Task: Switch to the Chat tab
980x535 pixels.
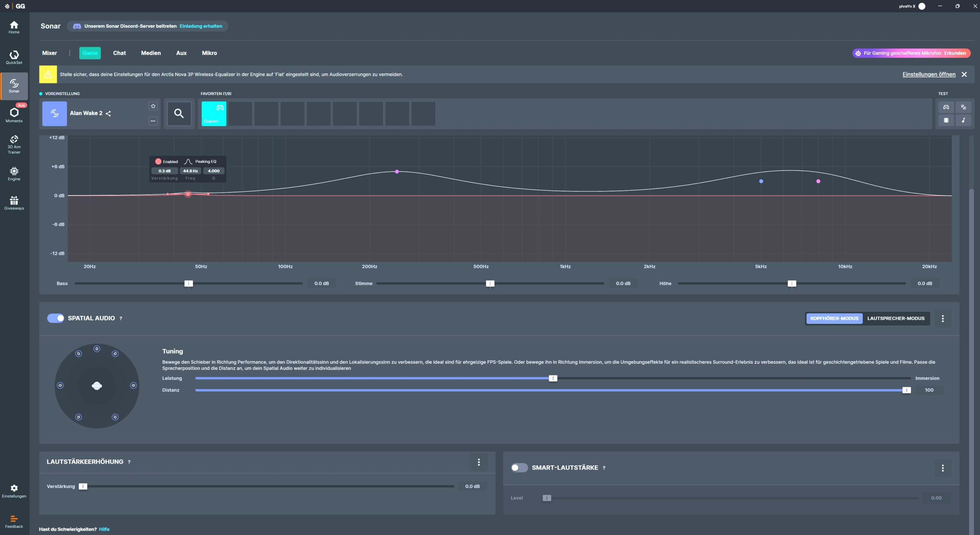Action: 119,53
